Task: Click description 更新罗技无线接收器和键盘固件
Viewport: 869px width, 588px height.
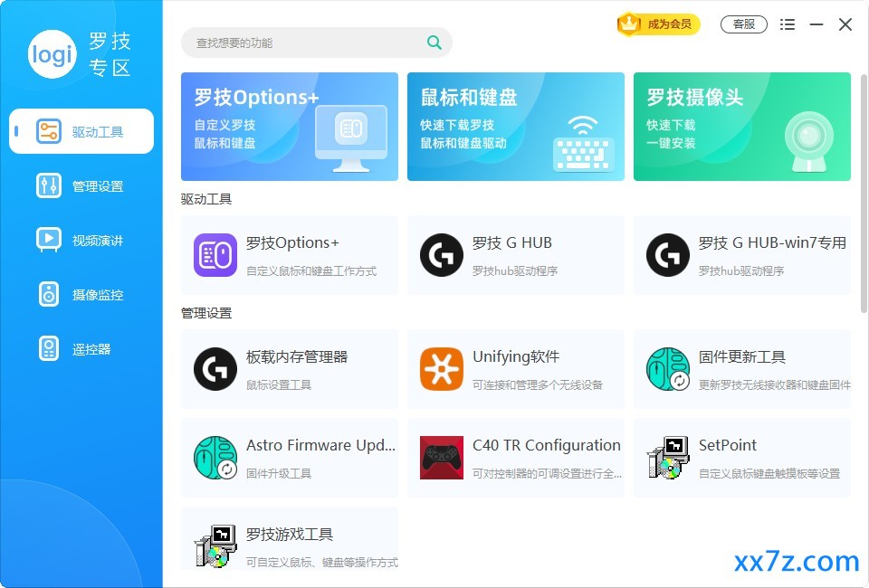Action: 775,384
